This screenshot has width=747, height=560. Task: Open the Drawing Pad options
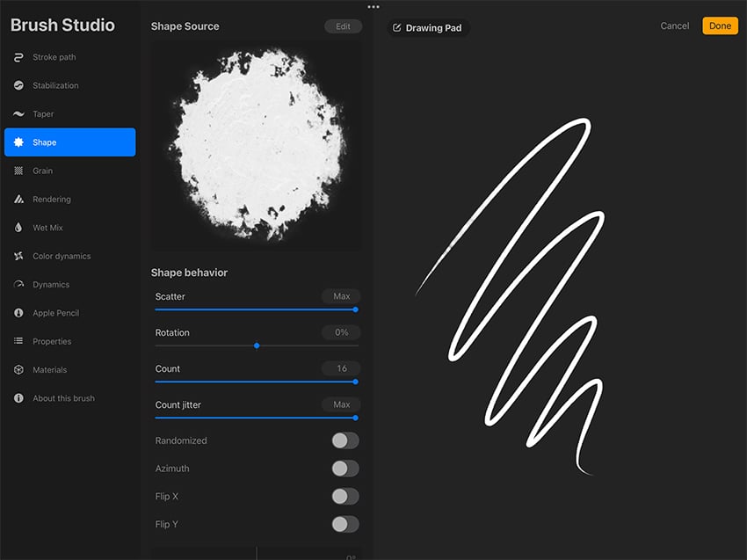[428, 27]
